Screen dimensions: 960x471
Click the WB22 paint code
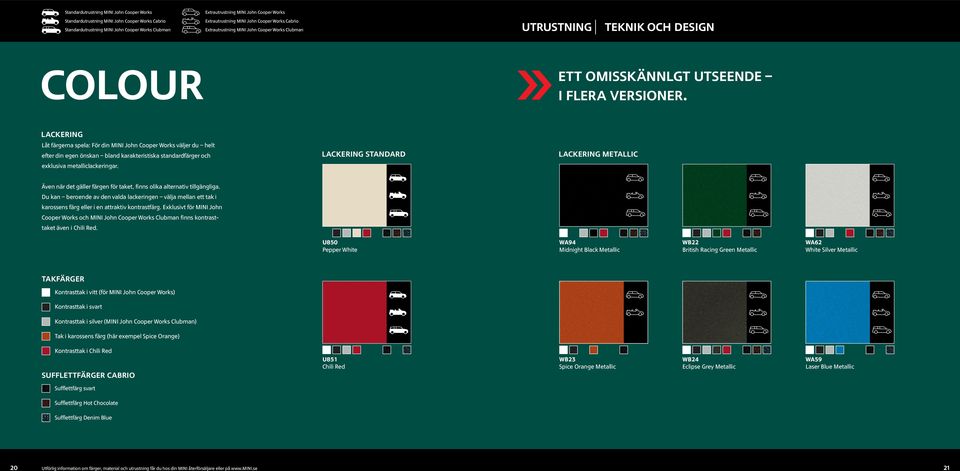(x=691, y=243)
